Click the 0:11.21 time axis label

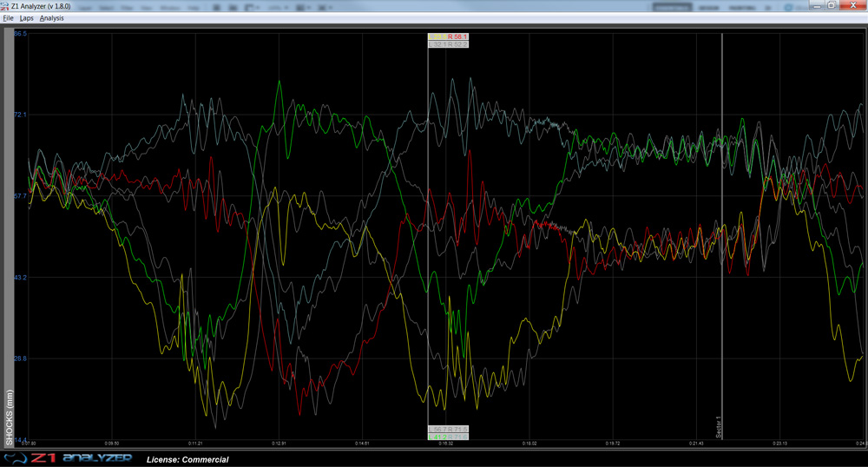pos(195,444)
